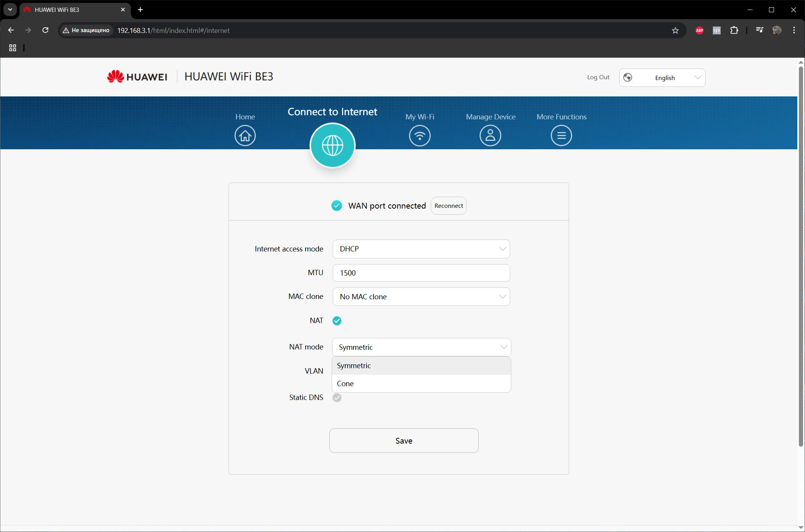
Task: Click the VLAN label
Action: point(314,371)
